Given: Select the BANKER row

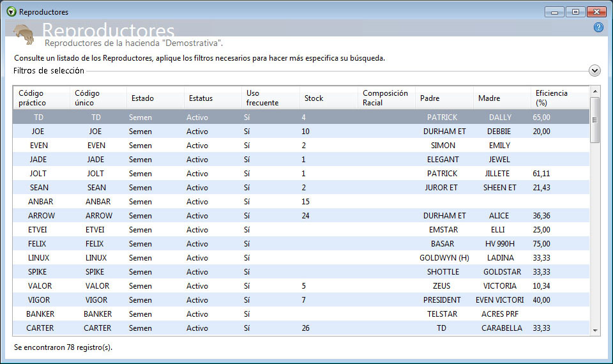Looking at the screenshot, I should click(x=301, y=314).
